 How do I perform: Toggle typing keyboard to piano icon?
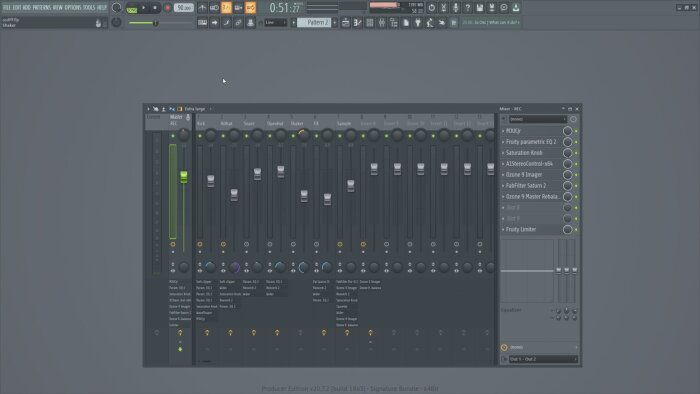coord(202,22)
